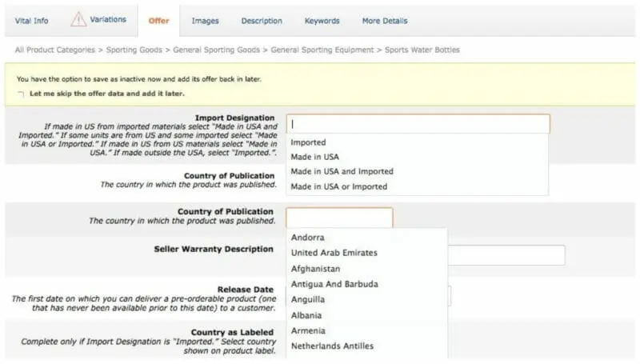This screenshot has width=640, height=364.
Task: Pick 'Made in USA and Imported' option
Action: pos(342,171)
